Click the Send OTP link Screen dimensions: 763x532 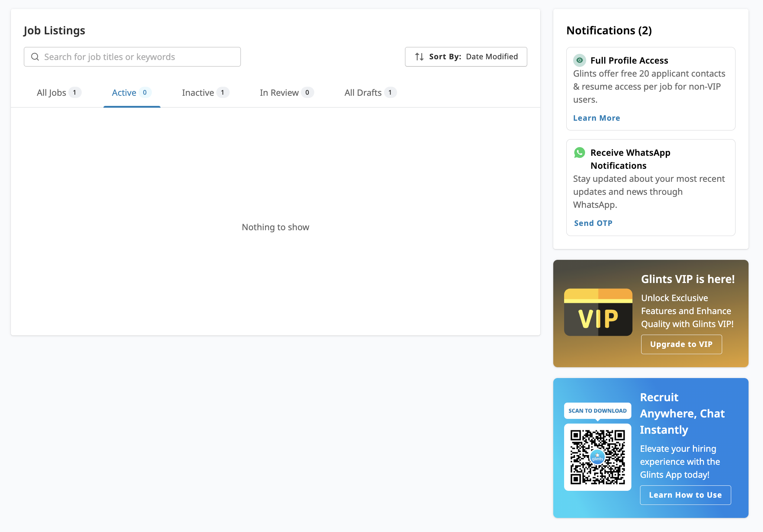pyautogui.click(x=593, y=223)
